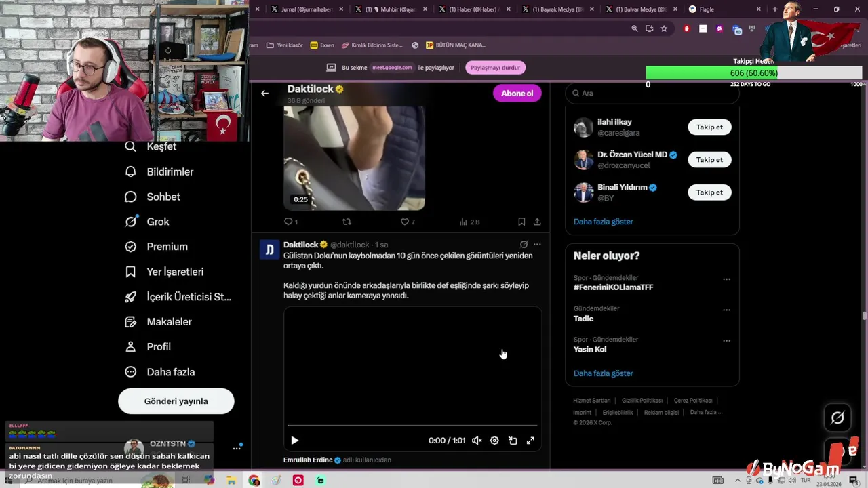This screenshot has height=488, width=868.
Task: Like the post with 7 likes
Action: [x=408, y=222]
